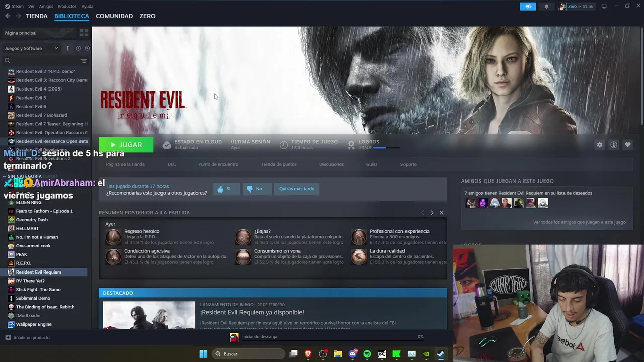644x362 pixels.
Task: Toggle the recent activity clock filter
Action: [78, 48]
